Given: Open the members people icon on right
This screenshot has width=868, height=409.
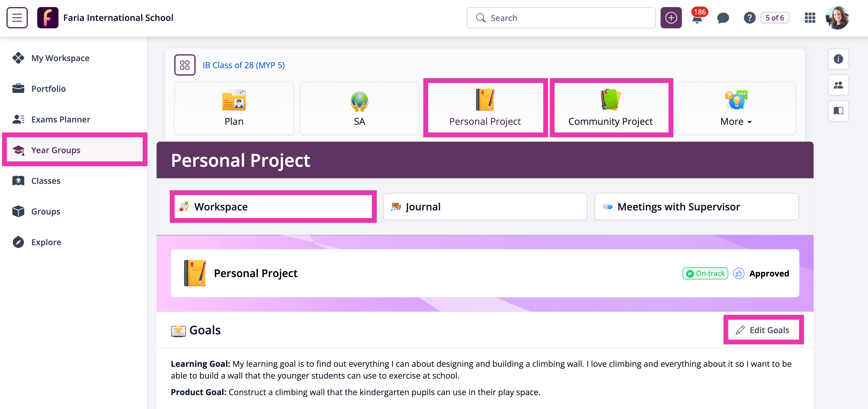Looking at the screenshot, I should click(838, 85).
